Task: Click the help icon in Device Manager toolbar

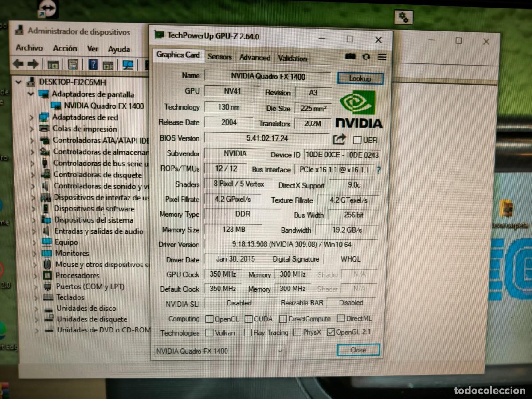Action: coord(93,64)
